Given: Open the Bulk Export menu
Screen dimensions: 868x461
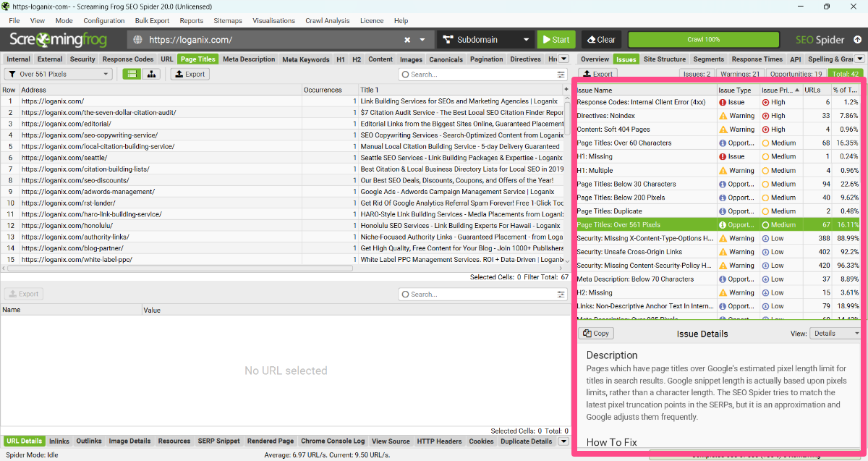Looking at the screenshot, I should click(151, 21).
